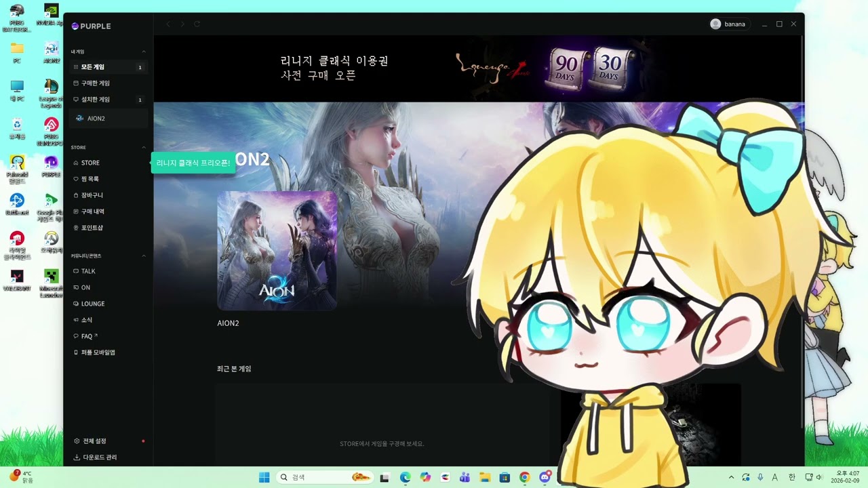Open Battle.net desktop shortcut

click(x=17, y=205)
